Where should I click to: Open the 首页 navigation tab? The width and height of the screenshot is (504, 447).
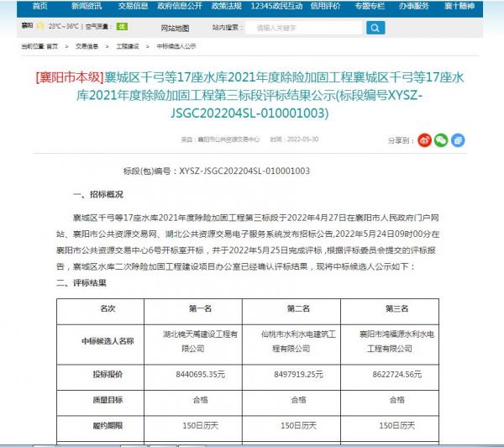pyautogui.click(x=40, y=6)
